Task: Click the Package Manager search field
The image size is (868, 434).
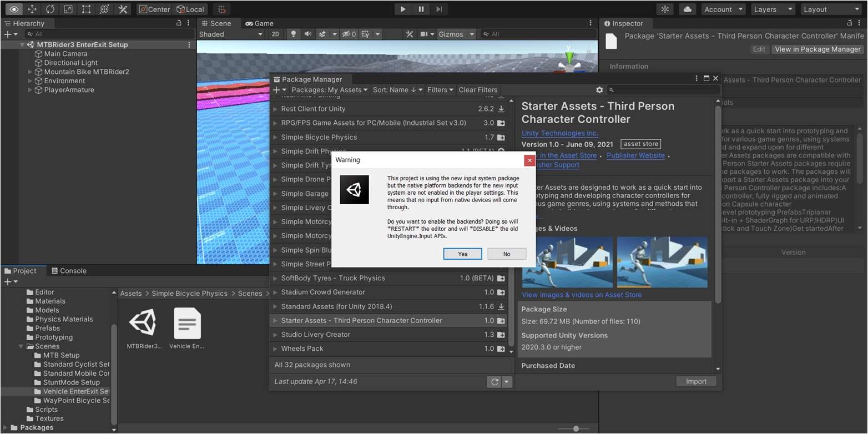Action: click(664, 89)
